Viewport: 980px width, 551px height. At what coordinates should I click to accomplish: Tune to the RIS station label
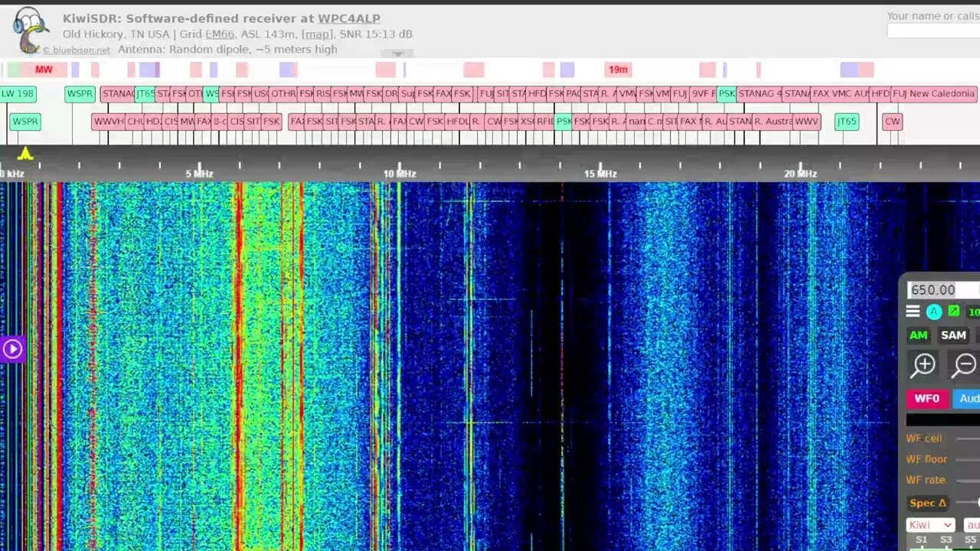[x=322, y=94]
